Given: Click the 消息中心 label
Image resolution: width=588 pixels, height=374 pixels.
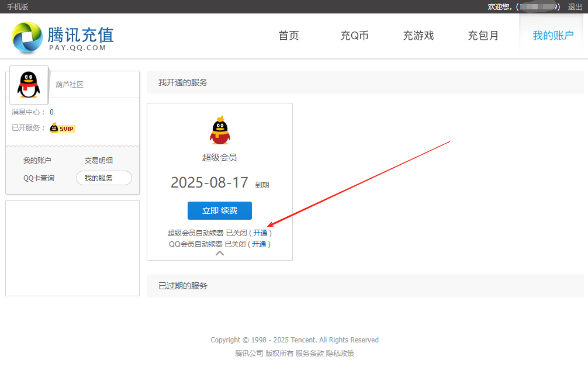Looking at the screenshot, I should (28, 112).
